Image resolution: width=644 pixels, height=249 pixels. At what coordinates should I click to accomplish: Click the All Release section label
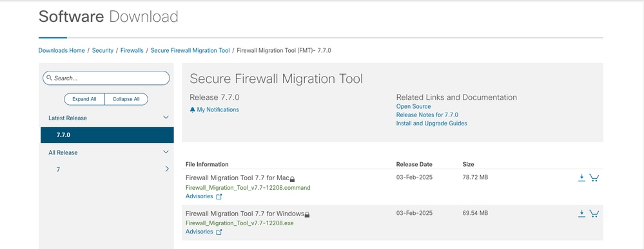coord(63,152)
